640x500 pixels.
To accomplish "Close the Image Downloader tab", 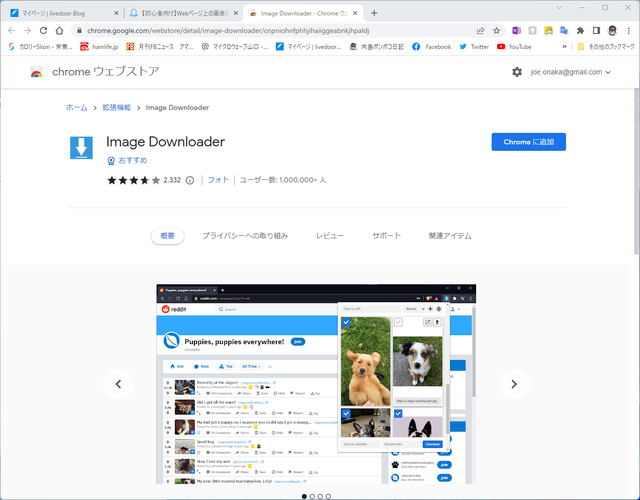I will coord(355,13).
